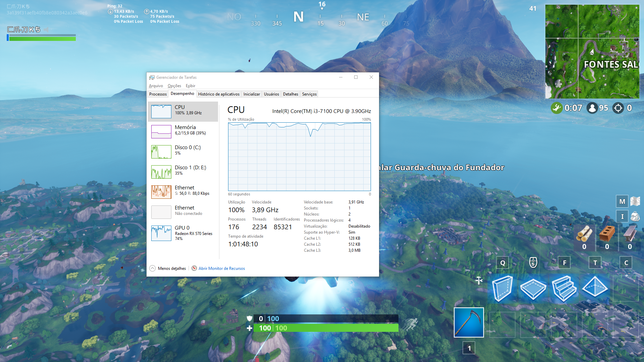The image size is (644, 362).
Task: Click the green health bar
Action: [x=326, y=328]
